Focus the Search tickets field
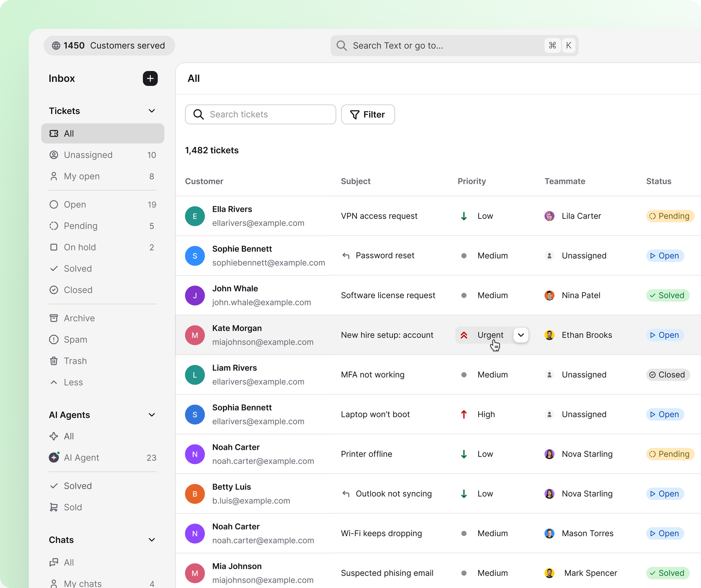The image size is (701, 588). pos(260,115)
